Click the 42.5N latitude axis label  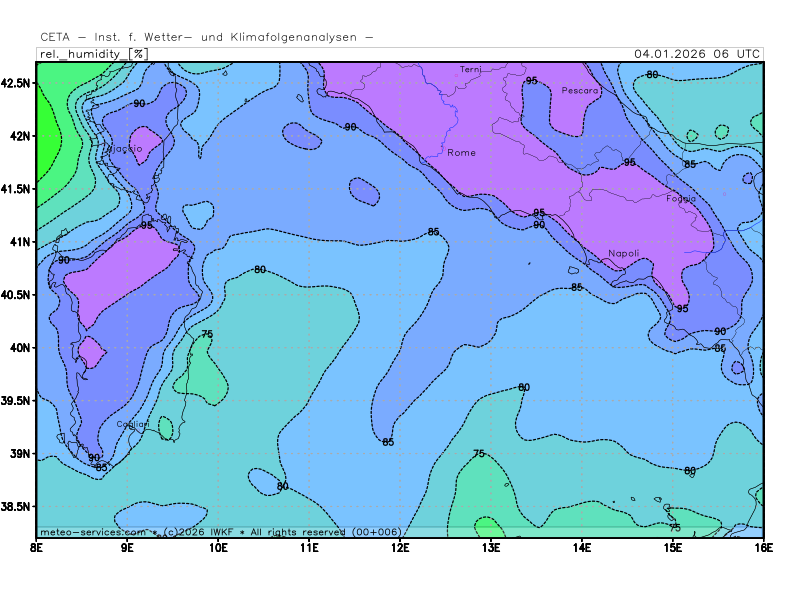(x=17, y=83)
